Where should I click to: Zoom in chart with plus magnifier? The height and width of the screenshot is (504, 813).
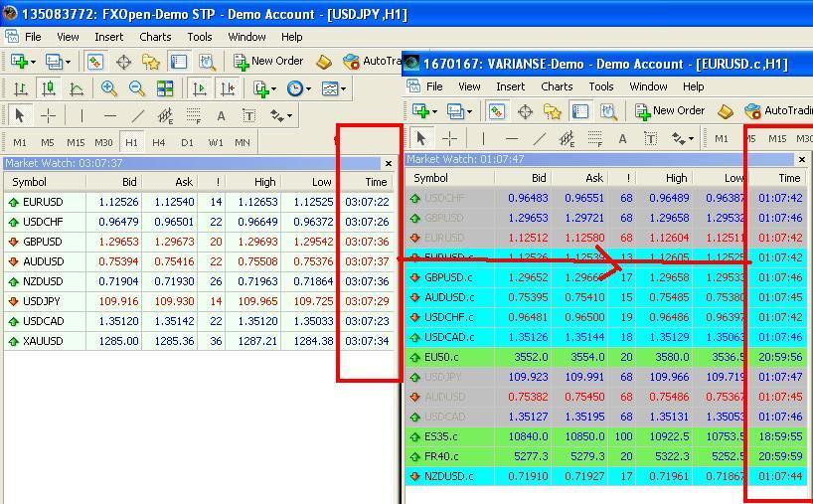tap(109, 88)
